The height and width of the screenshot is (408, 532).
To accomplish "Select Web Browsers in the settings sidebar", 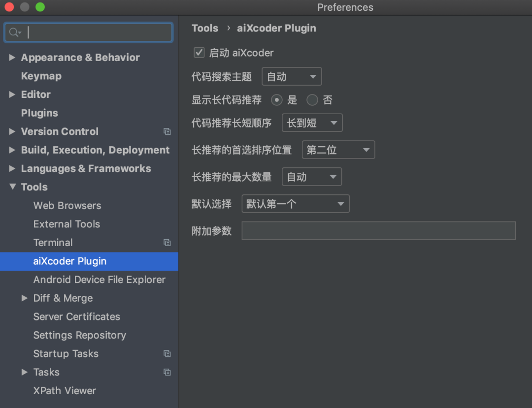I will pos(67,205).
